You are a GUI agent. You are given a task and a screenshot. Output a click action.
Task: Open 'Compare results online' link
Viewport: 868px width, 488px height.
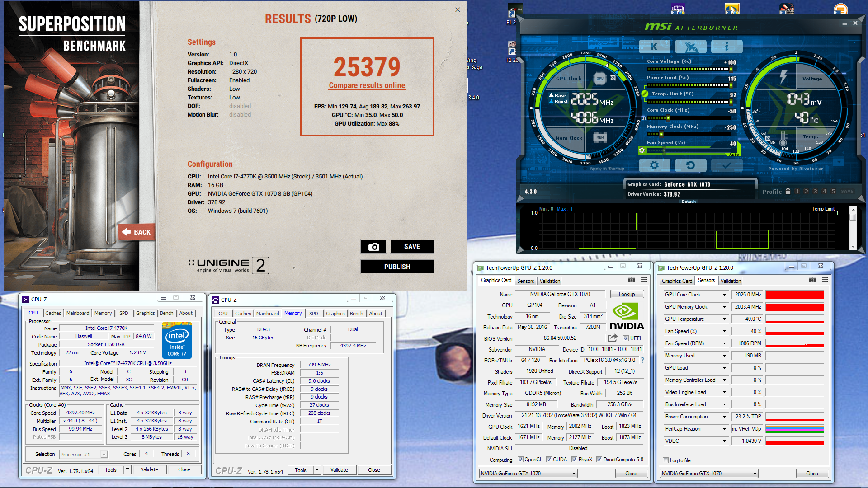[367, 85]
